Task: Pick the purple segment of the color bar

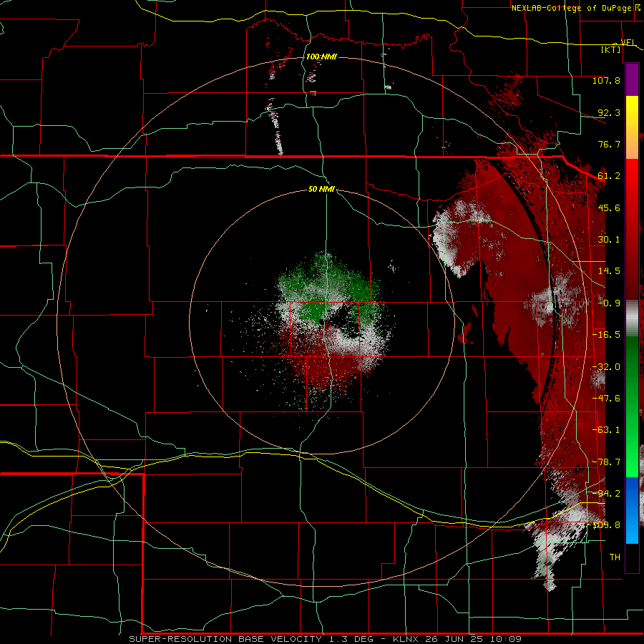Action: pos(632,79)
